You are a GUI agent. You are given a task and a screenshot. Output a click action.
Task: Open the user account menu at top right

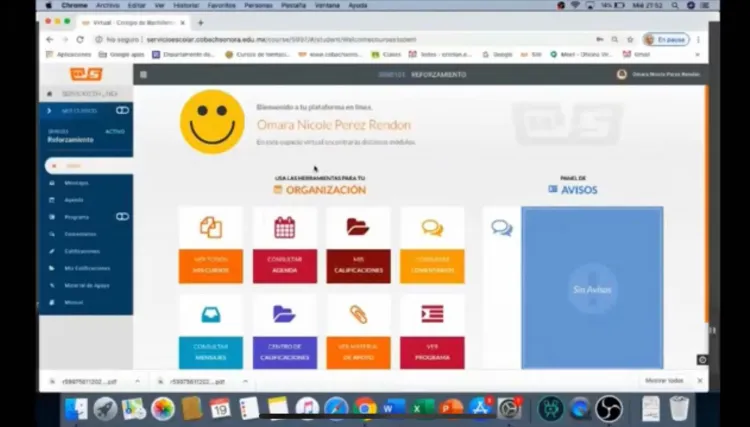pyautogui.click(x=662, y=74)
